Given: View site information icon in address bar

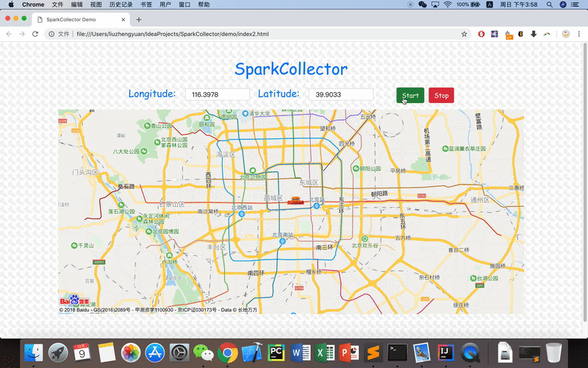Looking at the screenshot, I should [x=51, y=34].
